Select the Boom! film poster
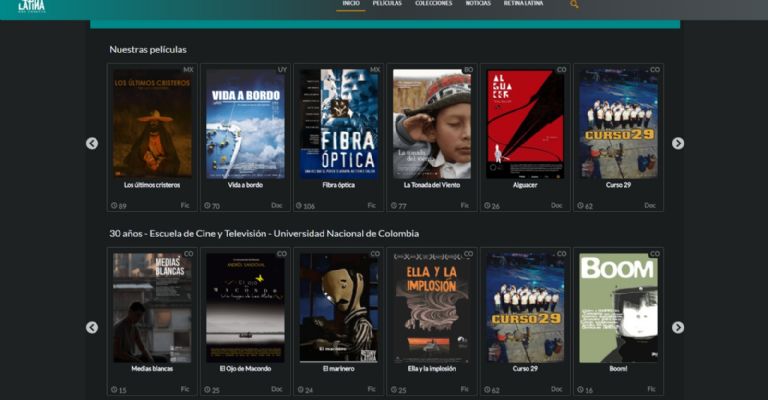The image size is (768, 400). tap(618, 307)
